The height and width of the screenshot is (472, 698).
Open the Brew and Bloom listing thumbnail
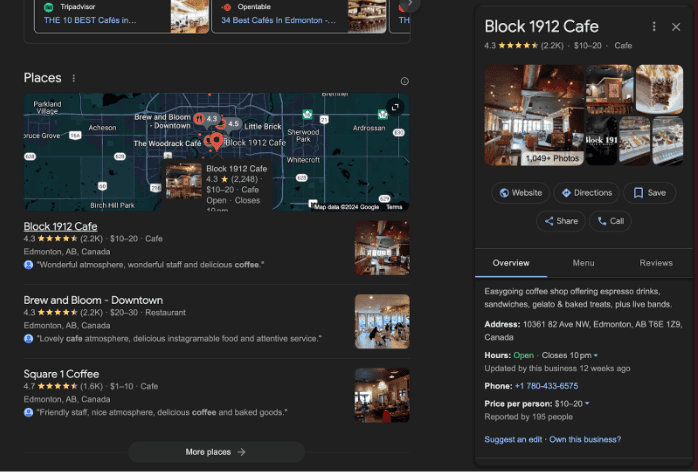pyautogui.click(x=382, y=321)
